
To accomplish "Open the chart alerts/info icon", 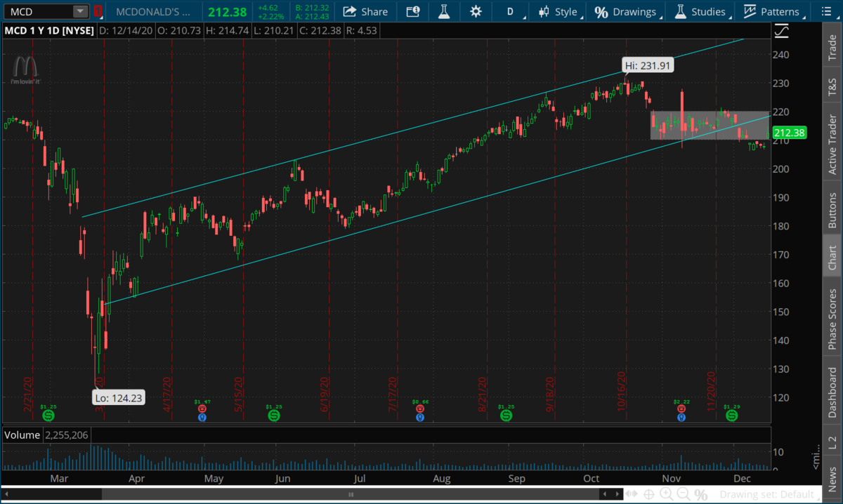I will point(413,12).
